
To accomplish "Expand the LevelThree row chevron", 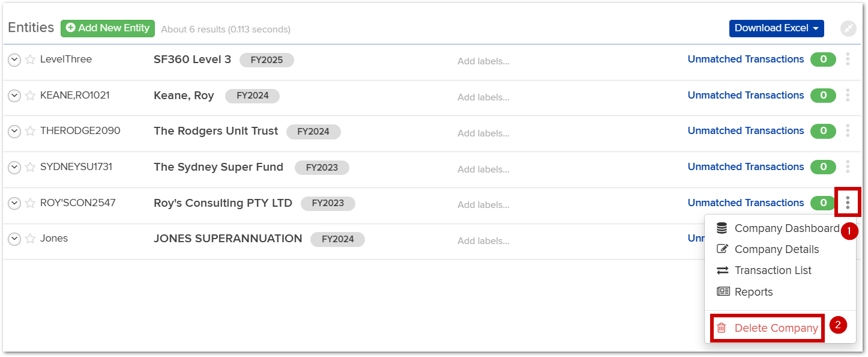I will coord(14,59).
